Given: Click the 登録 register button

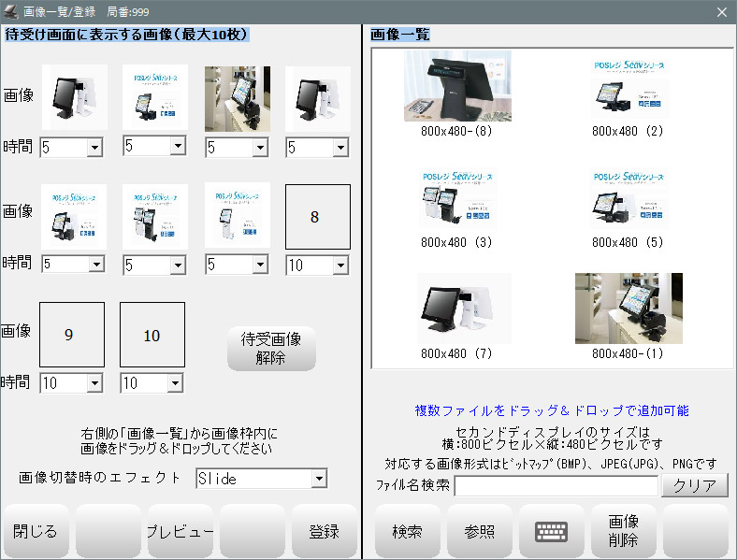Looking at the screenshot, I should pos(324,531).
